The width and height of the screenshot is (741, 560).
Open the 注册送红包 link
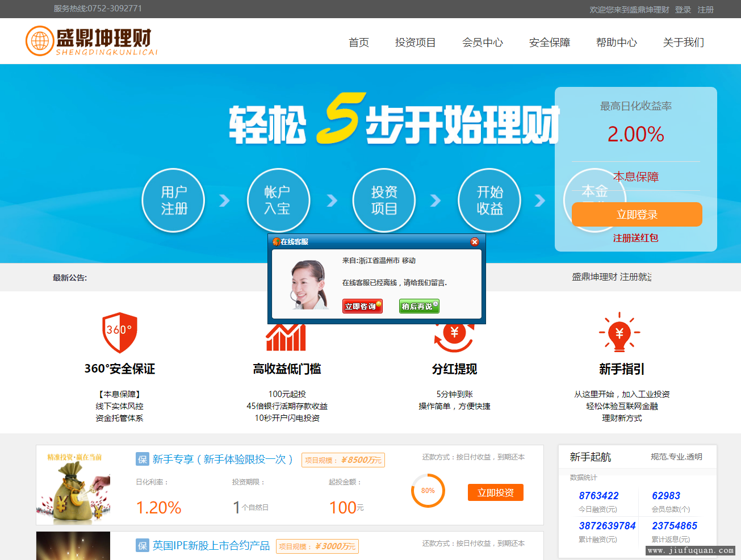[x=636, y=238]
